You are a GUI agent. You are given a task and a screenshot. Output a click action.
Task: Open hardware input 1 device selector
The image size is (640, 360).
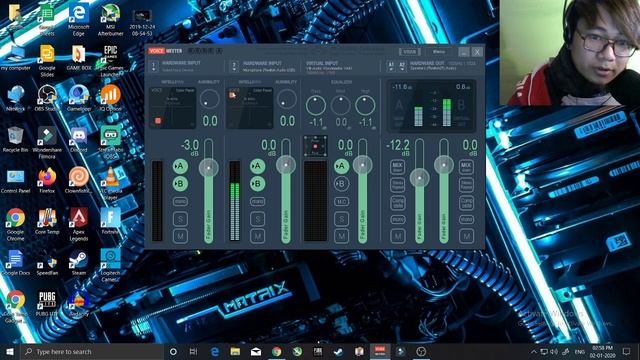154,66
